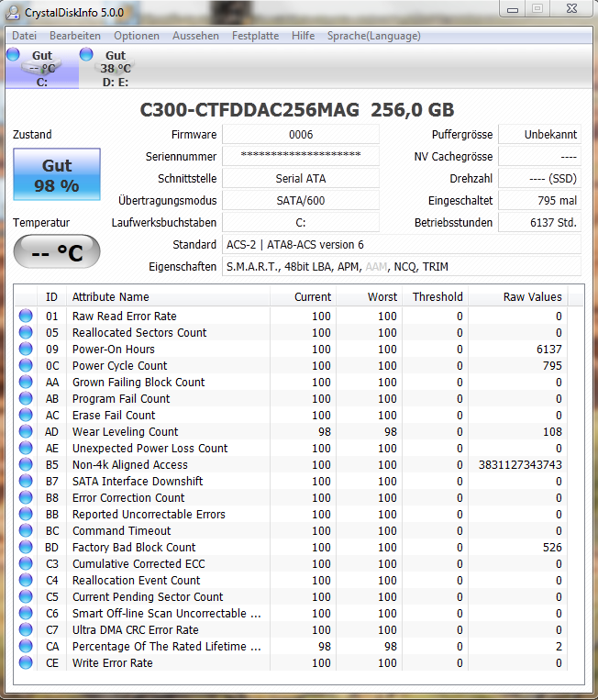The image size is (598, 700).
Task: Click the Attribute Name column header
Action: [168, 297]
